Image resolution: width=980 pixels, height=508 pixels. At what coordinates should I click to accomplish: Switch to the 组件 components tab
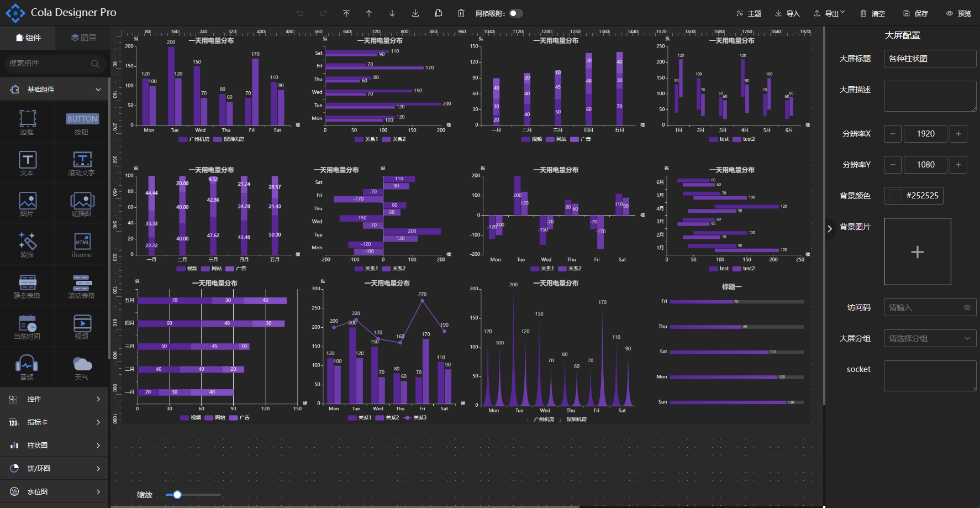[x=28, y=38]
